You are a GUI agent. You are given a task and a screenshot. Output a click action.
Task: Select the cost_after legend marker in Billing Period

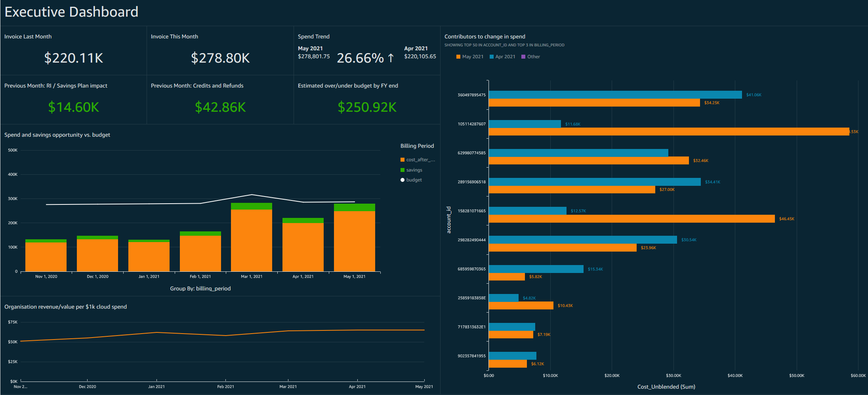403,160
